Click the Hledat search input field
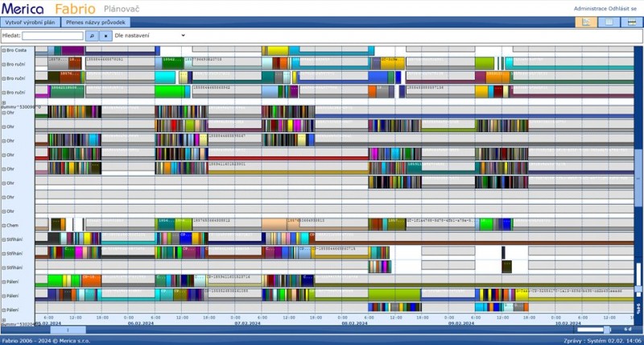Image resolution: width=644 pixels, height=345 pixels. (52, 35)
